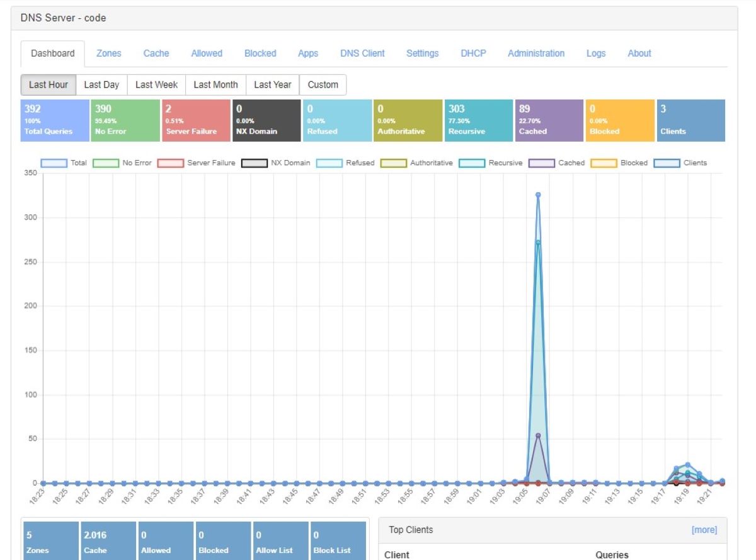Image resolution: width=756 pixels, height=560 pixels.
Task: Toggle NX Domain series in legend
Action: pyautogui.click(x=276, y=163)
